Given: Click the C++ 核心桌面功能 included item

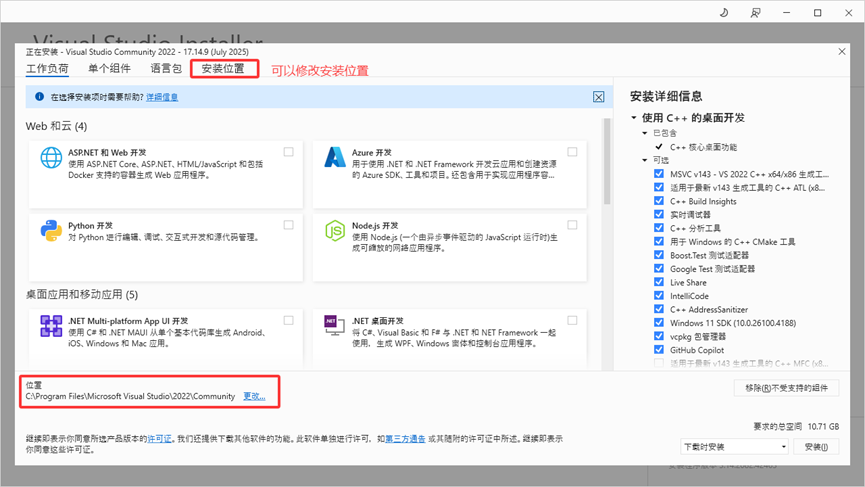Looking at the screenshot, I should tap(703, 147).
